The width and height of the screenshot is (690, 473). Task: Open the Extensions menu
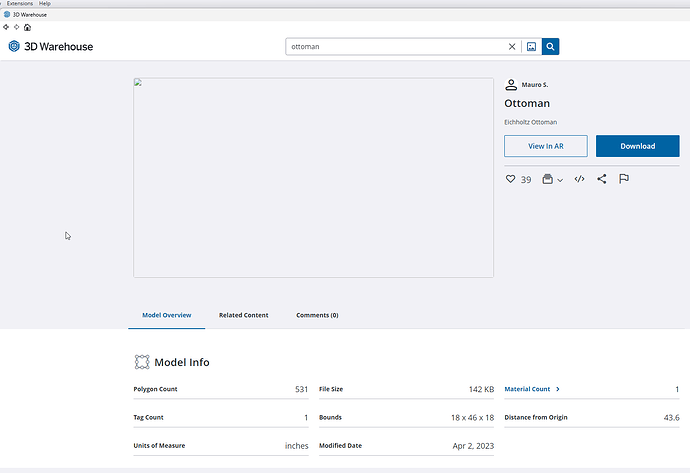(x=20, y=3)
